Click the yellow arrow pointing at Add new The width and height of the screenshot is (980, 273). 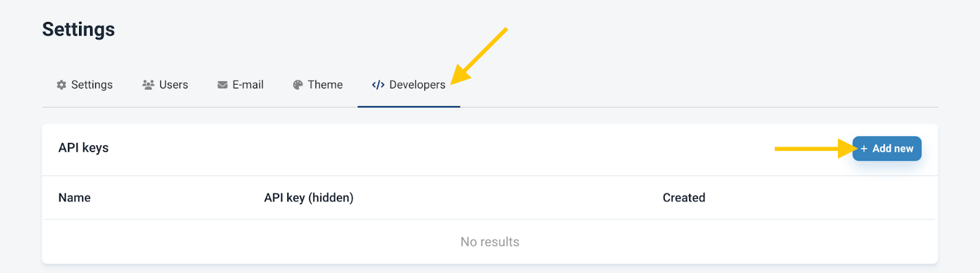(x=816, y=148)
